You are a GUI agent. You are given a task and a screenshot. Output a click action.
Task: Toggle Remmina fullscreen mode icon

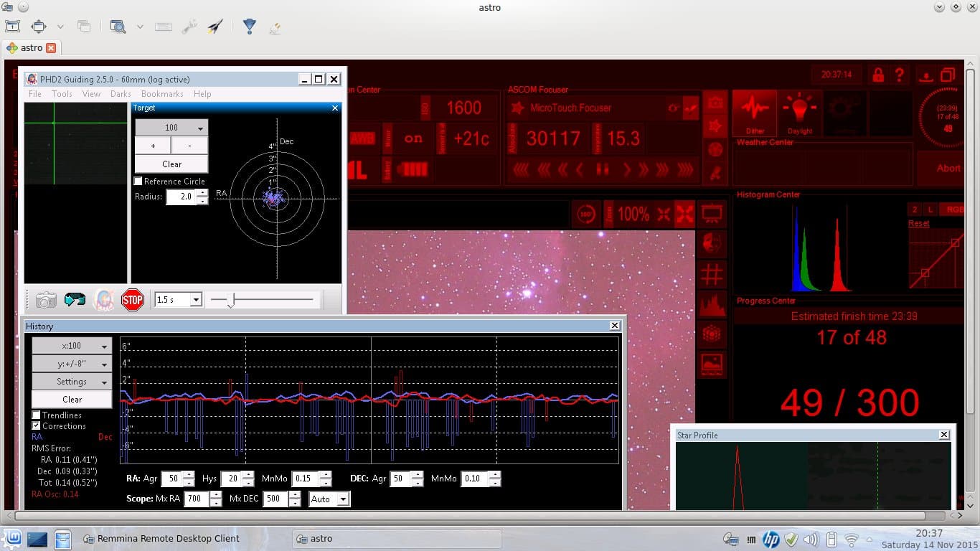click(x=39, y=27)
